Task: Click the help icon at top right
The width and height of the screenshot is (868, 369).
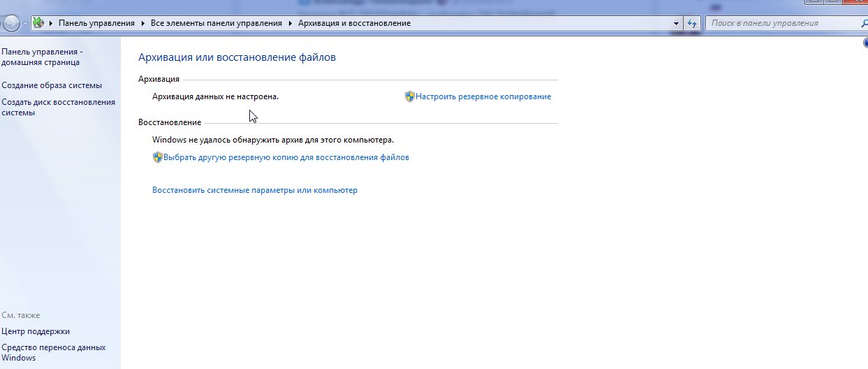Action: tap(865, 42)
